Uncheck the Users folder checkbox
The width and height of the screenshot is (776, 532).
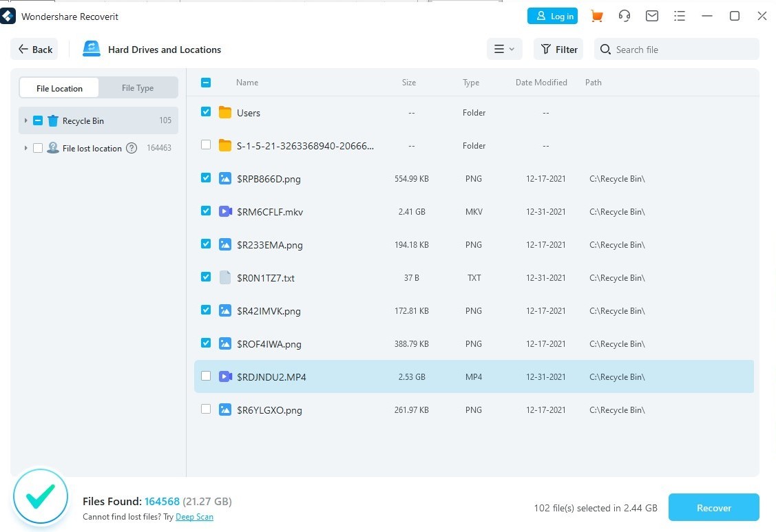tap(206, 112)
